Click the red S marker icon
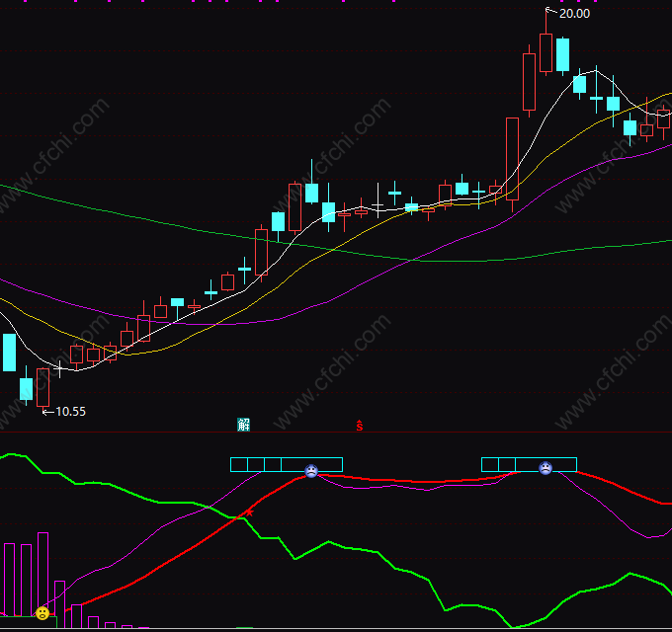Viewport: 672px width, 632px height. pos(360,426)
